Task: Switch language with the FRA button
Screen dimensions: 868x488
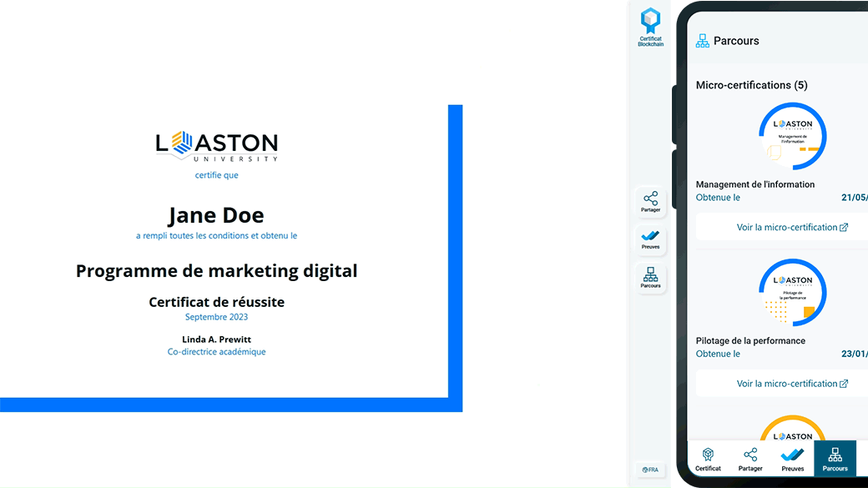Action: pos(650,470)
